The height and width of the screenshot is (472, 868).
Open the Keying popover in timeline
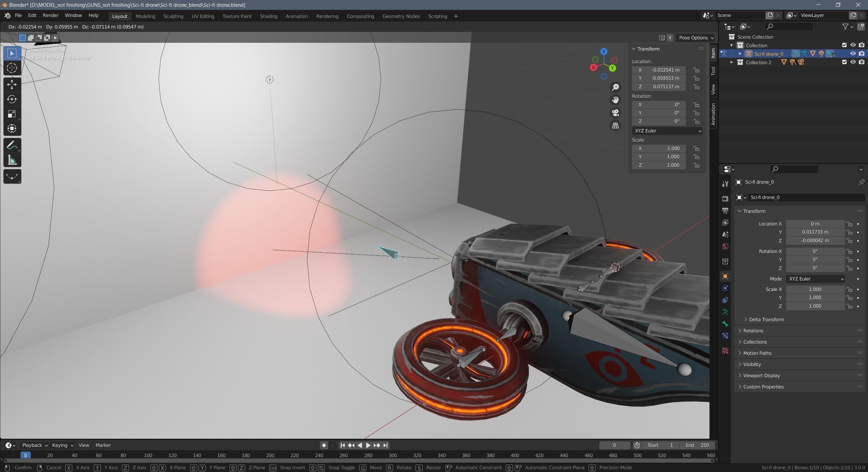[x=62, y=445]
